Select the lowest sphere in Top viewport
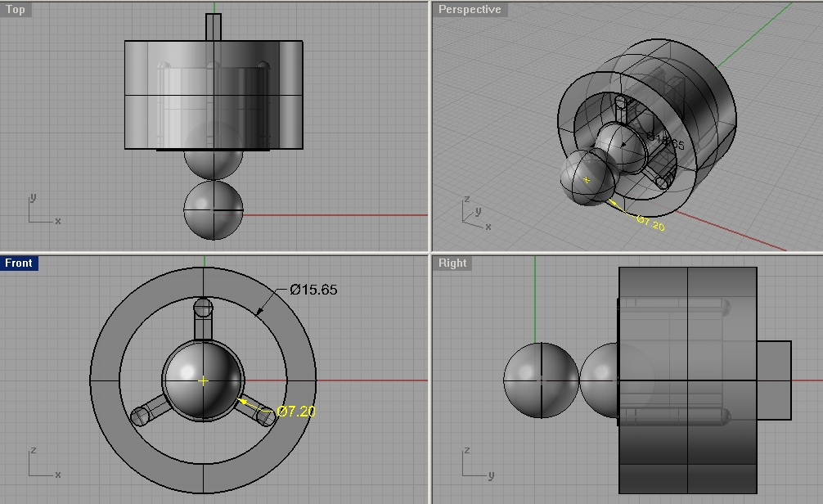Image resolution: width=823 pixels, height=504 pixels. [x=214, y=210]
